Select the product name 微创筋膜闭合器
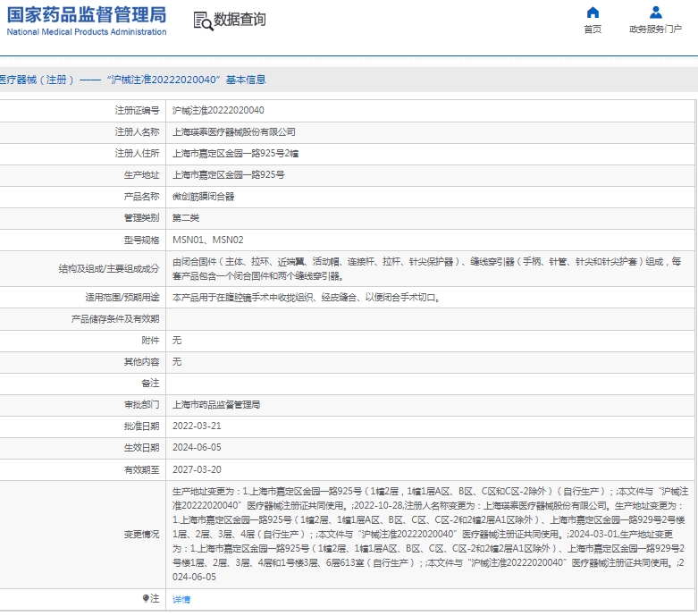Viewport: 698px width, 616px height. [x=203, y=197]
